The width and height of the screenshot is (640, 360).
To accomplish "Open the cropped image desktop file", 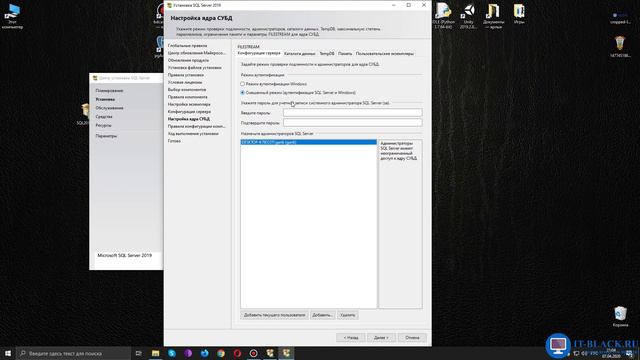I will pos(620,18).
